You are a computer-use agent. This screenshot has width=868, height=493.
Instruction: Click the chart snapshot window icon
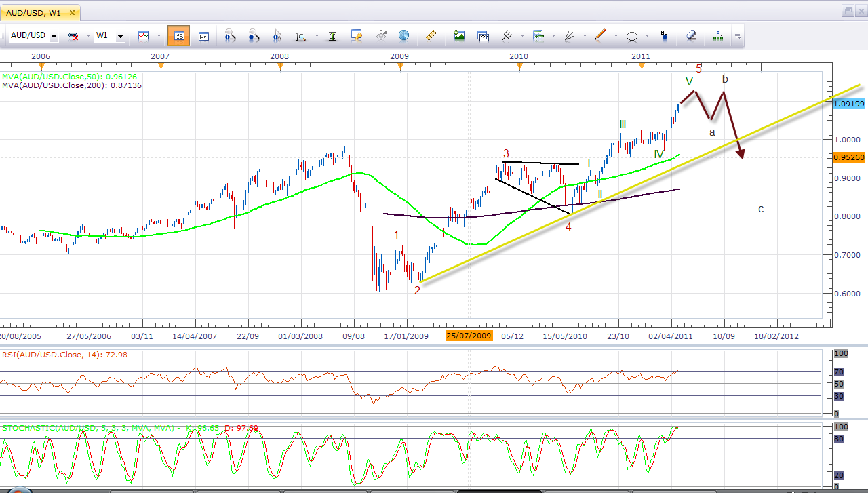point(483,35)
